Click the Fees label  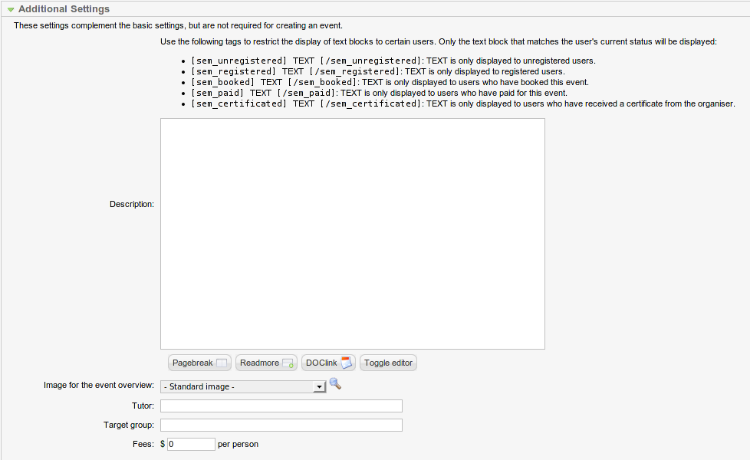pos(143,444)
